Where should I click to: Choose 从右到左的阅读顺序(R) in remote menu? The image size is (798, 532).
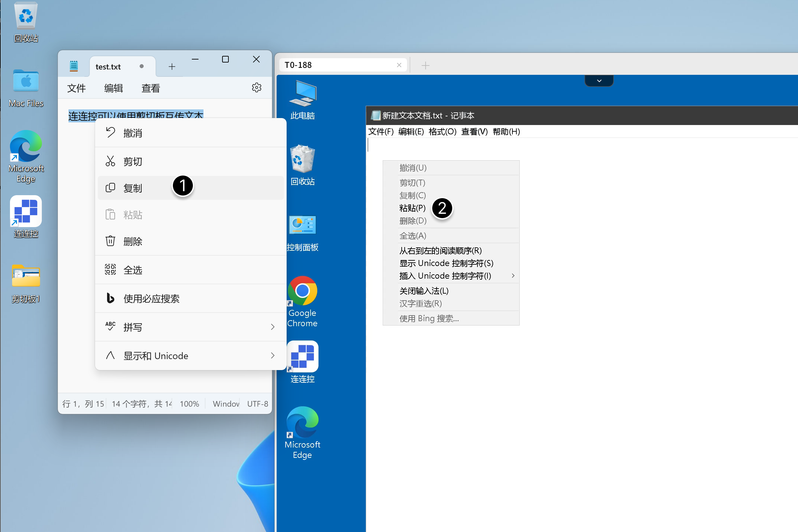[451, 251]
